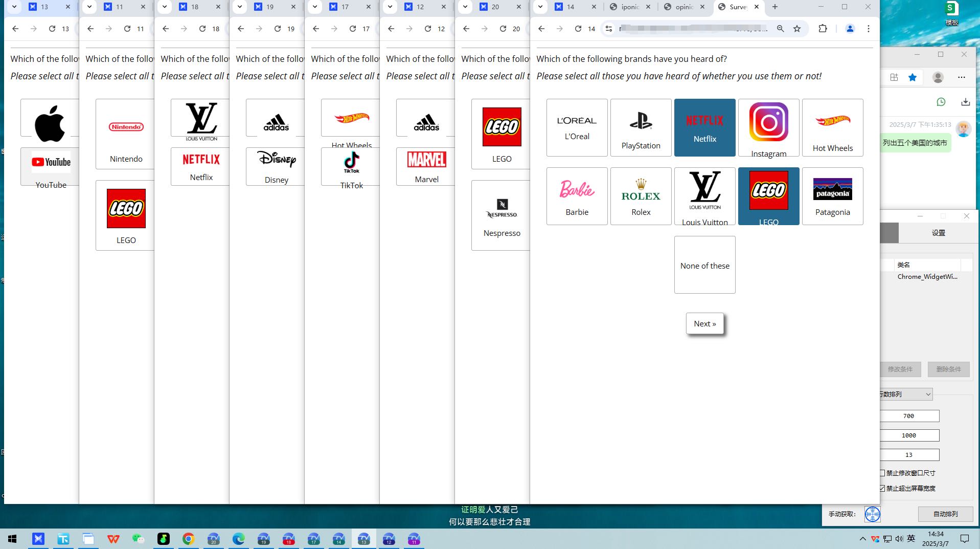Click the zoom magnifier in address bar
980x549 pixels.
(x=780, y=29)
